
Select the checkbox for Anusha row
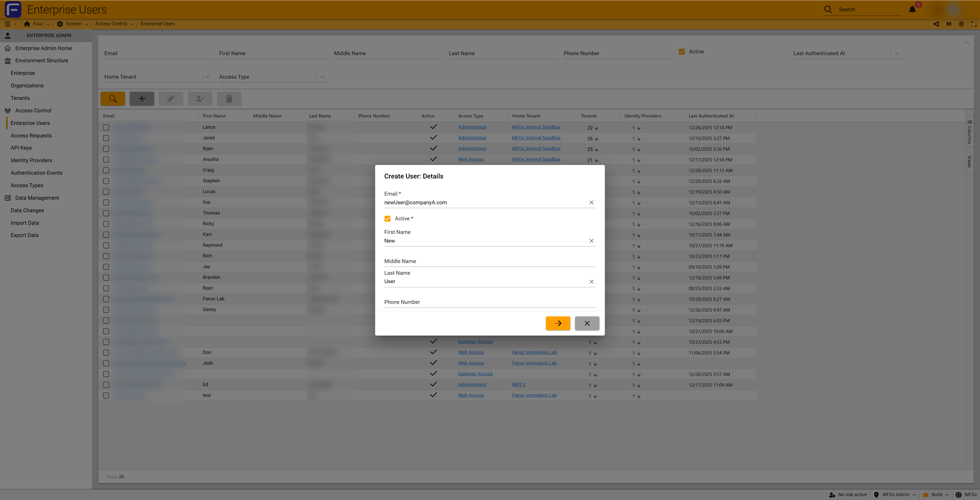[106, 160]
